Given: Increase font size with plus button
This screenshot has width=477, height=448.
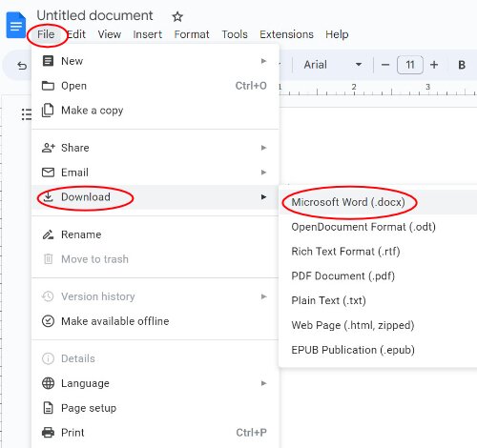Looking at the screenshot, I should pyautogui.click(x=434, y=65).
